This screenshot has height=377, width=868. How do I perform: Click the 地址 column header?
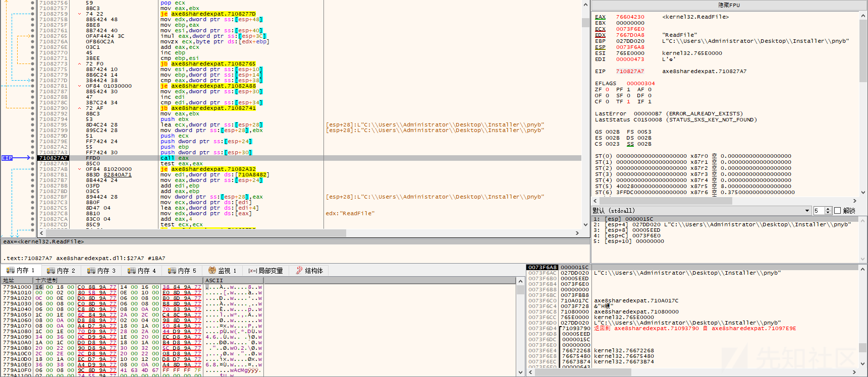pyautogui.click(x=17, y=280)
